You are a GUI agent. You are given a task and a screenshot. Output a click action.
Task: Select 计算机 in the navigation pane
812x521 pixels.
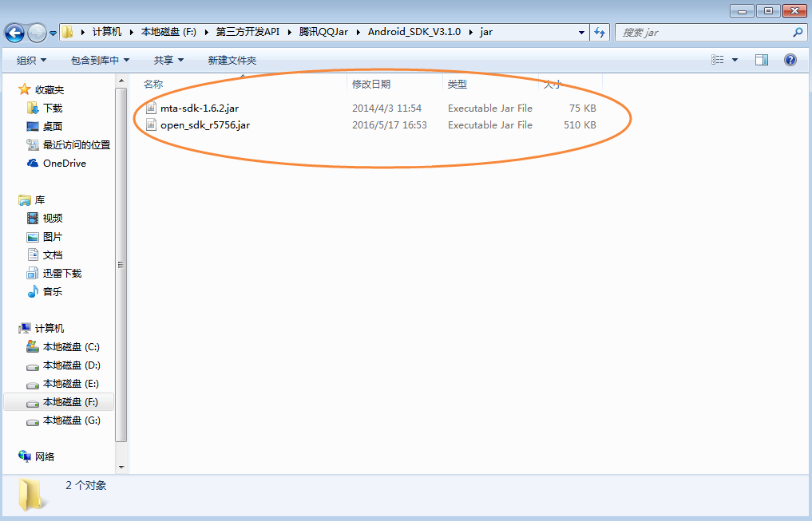coord(50,328)
